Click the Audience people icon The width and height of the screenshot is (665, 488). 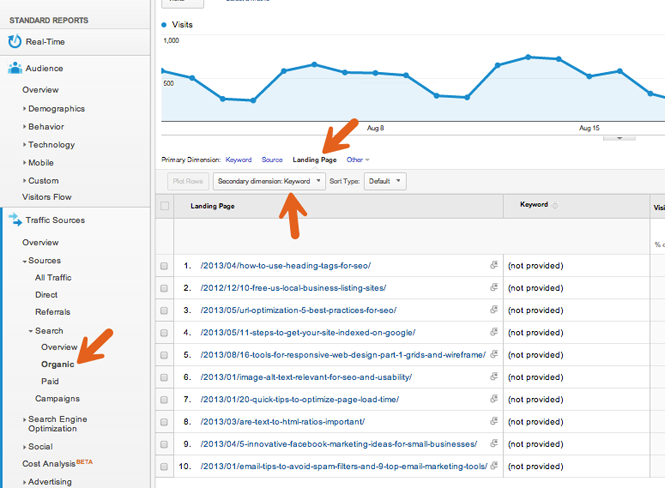point(15,68)
